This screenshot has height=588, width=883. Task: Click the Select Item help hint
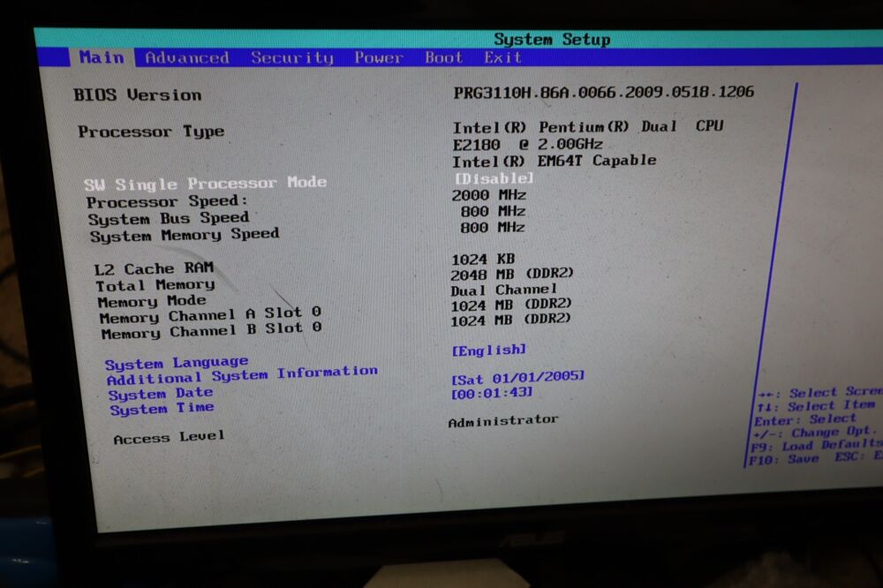(817, 406)
